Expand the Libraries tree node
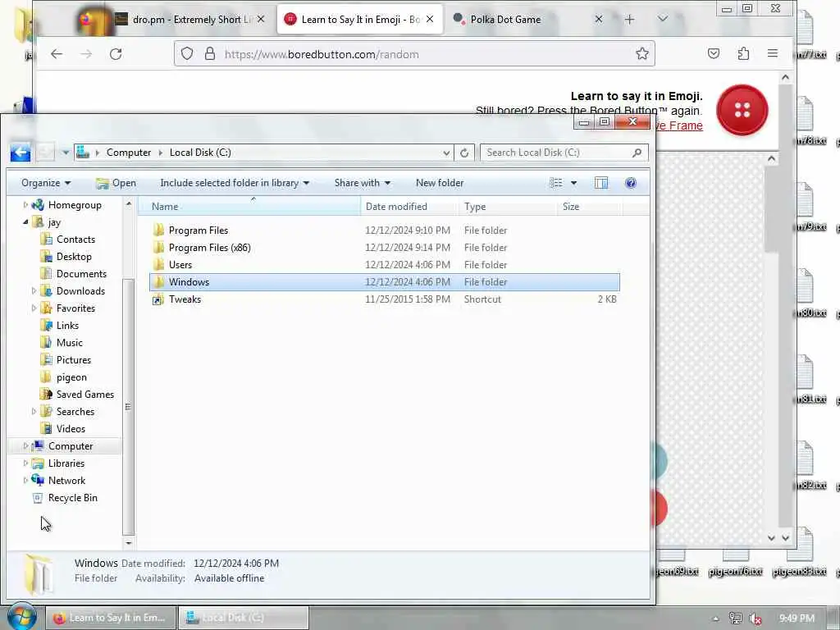The height and width of the screenshot is (630, 840). click(x=25, y=463)
